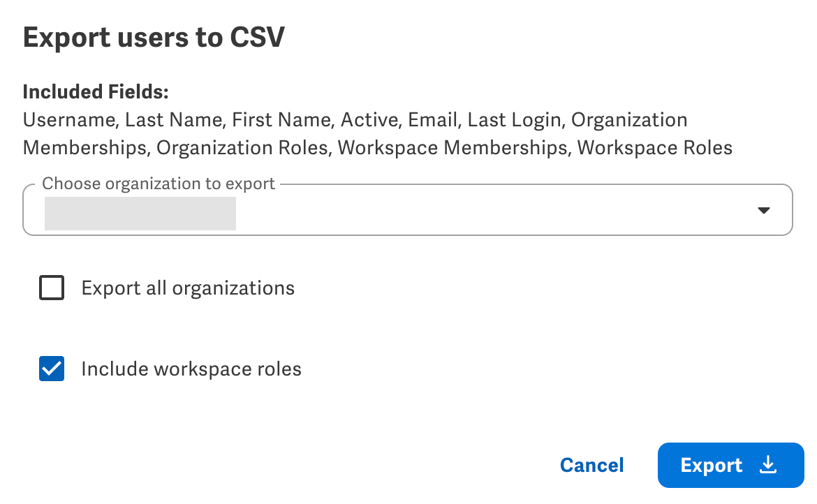The image size is (817, 504).
Task: Click the download icon on Export button
Action: pyautogui.click(x=769, y=465)
